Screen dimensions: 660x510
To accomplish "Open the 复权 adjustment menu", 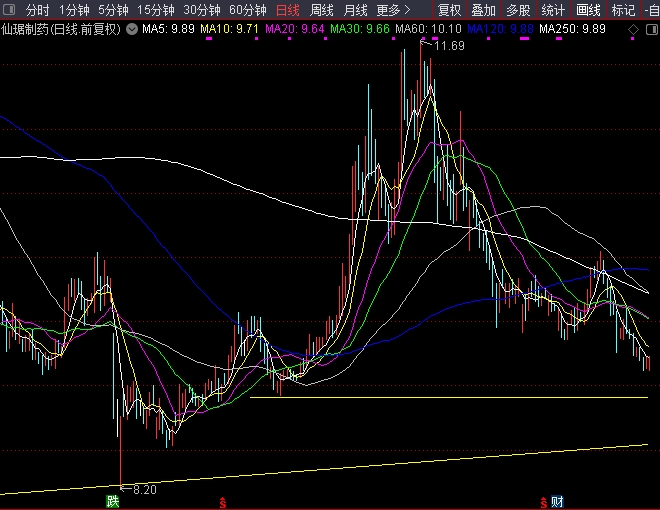I will [450, 10].
